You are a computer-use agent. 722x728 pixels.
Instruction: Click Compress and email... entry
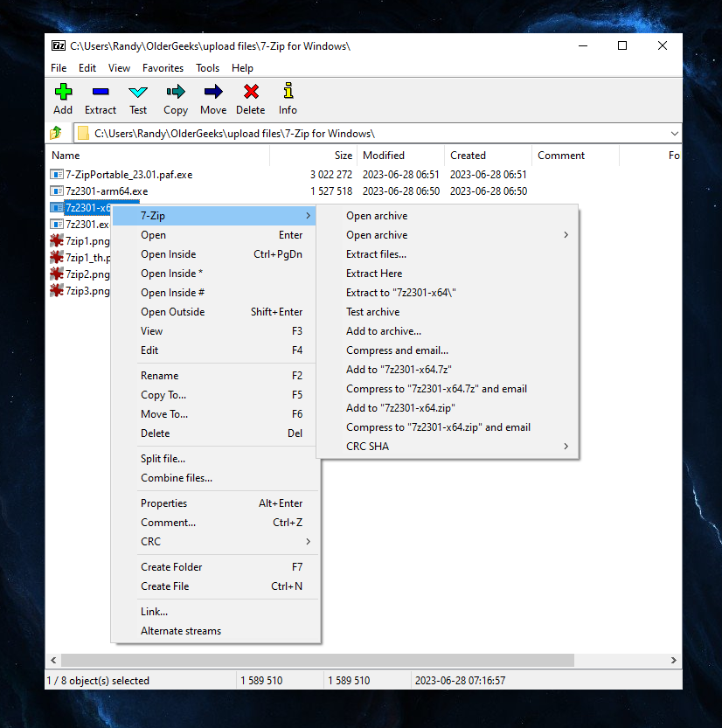[448, 350]
